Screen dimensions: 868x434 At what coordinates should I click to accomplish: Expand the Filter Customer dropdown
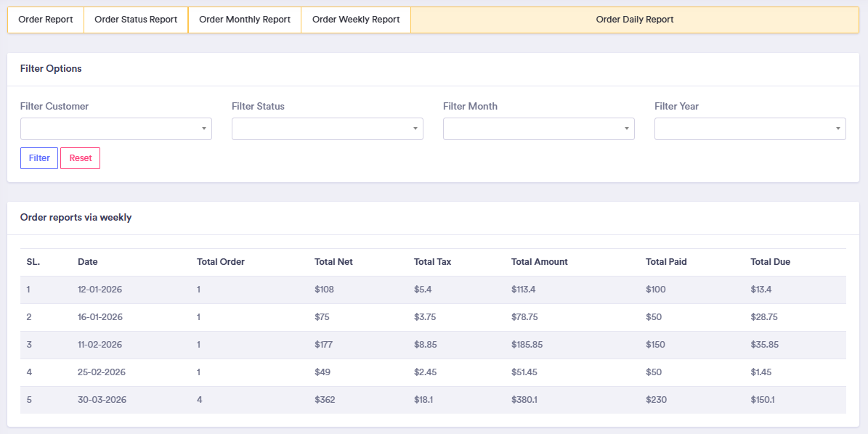point(116,128)
